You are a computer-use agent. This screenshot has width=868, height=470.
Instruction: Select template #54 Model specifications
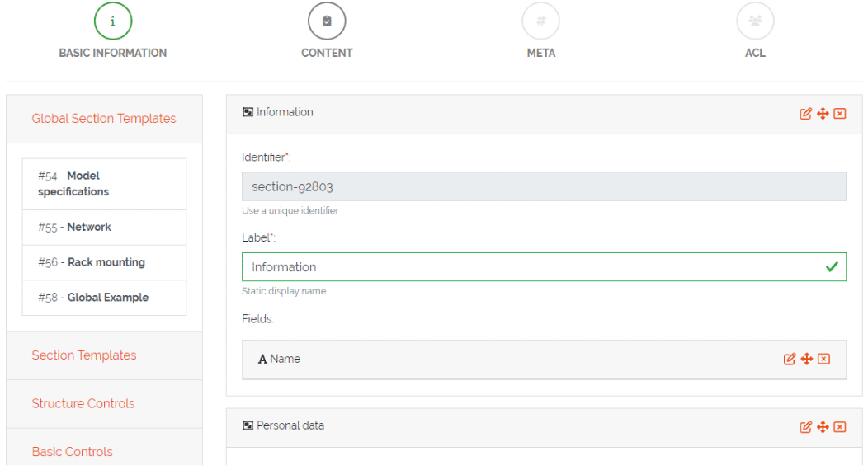(x=104, y=184)
